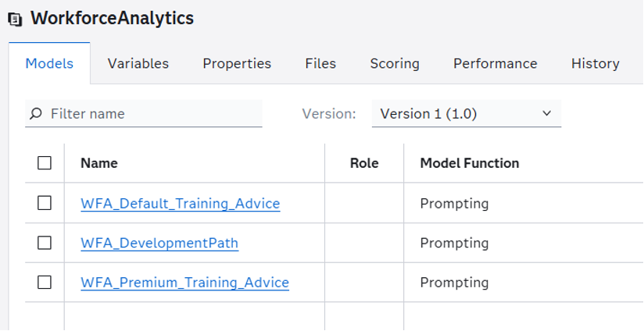Open the Performance tab

point(496,63)
